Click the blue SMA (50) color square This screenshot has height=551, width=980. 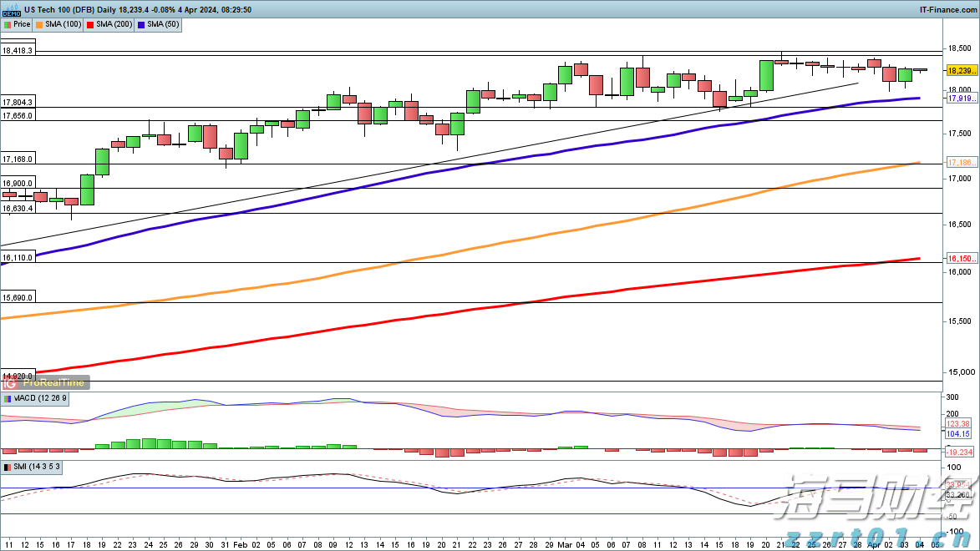(x=140, y=25)
